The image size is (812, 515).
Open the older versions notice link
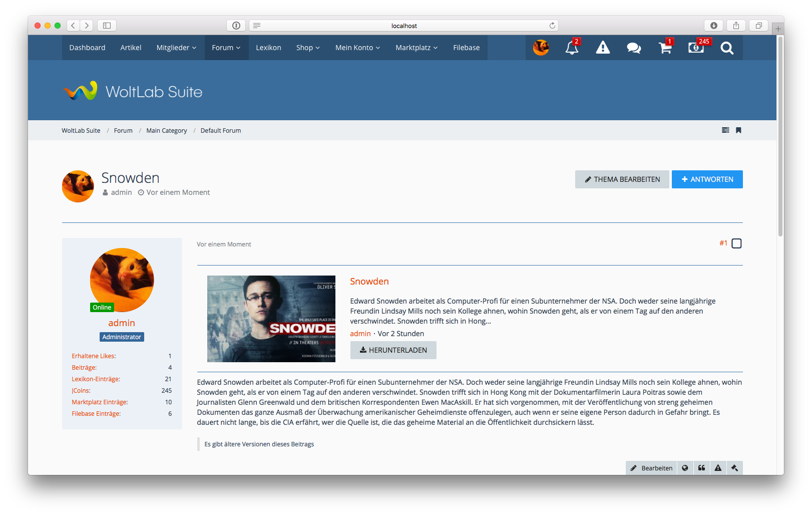tap(259, 444)
